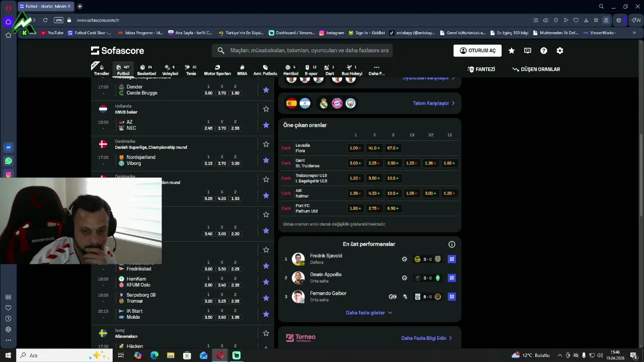Favorite the Nordsjælland vs Viborg match

point(266,160)
